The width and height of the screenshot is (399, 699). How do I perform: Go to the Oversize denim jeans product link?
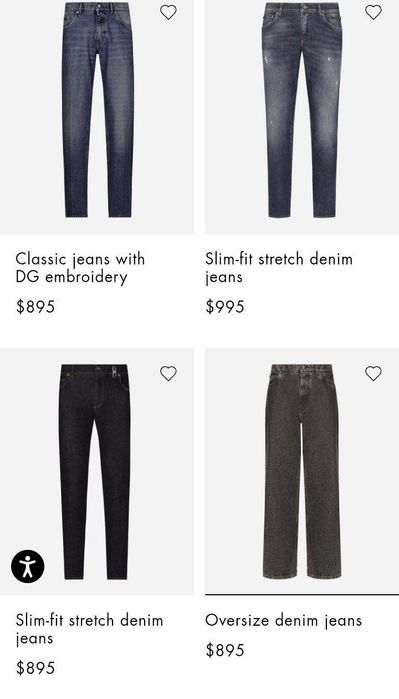[x=284, y=621]
